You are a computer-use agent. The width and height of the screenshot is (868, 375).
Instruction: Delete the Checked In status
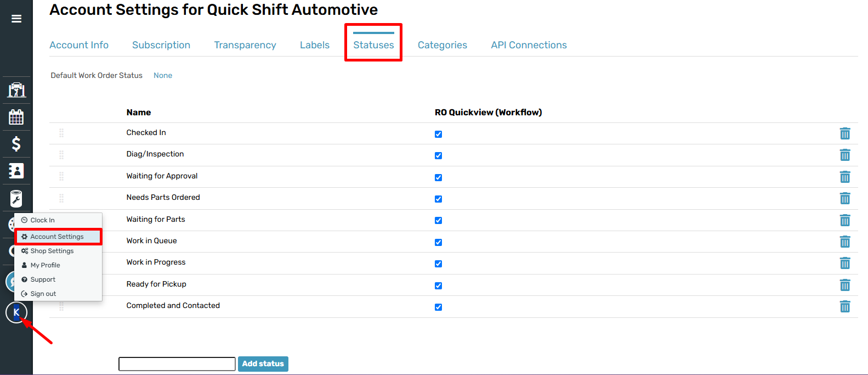pos(845,133)
